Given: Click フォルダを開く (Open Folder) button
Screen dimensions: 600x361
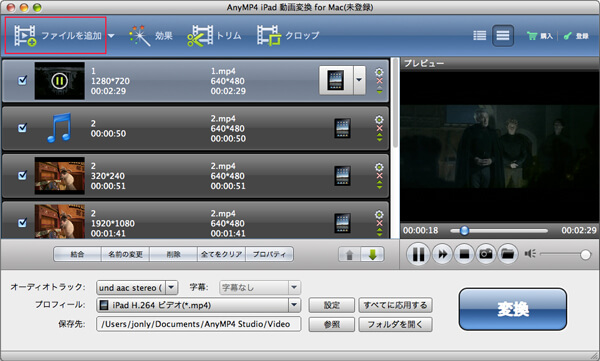Looking at the screenshot, I should click(x=395, y=324).
